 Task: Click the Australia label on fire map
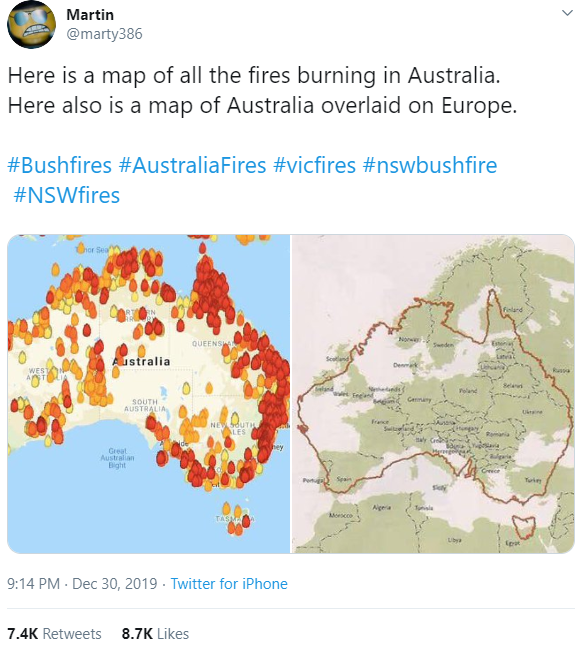(x=141, y=362)
